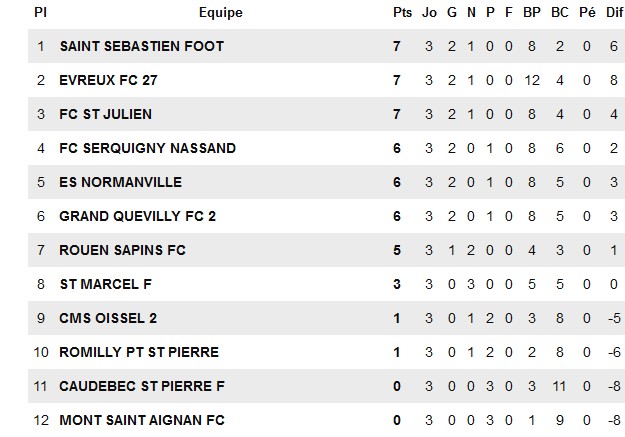Open MONT SAINT AIGNAN FC entry
625x437 pixels.
[142, 420]
